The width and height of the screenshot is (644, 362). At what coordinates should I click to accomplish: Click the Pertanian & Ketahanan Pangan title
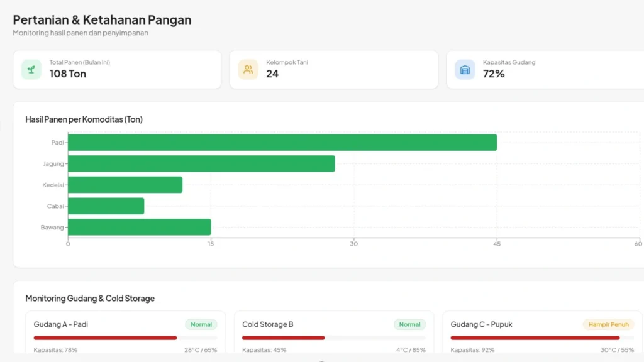[x=101, y=19]
